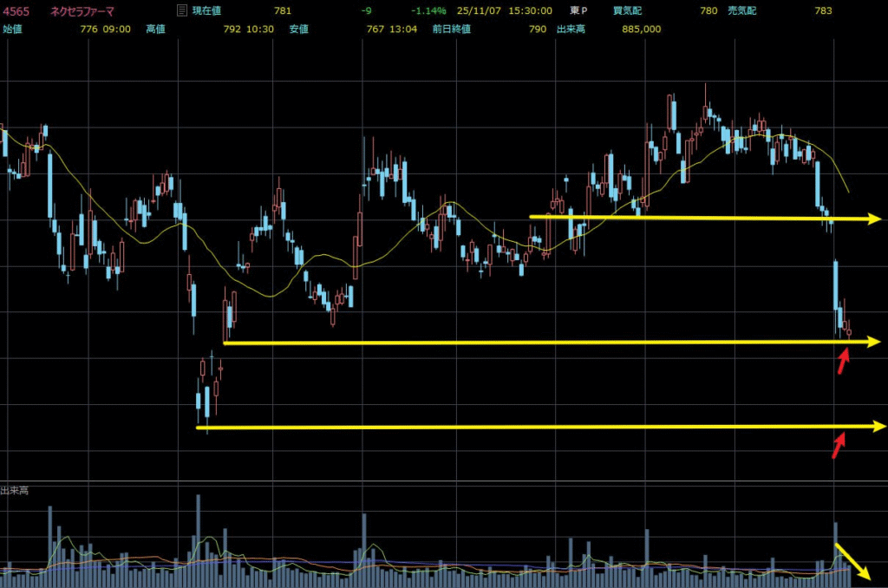Image resolution: width=888 pixels, height=588 pixels.
Task: Click the stock name ネクセラファーマ
Action: pyautogui.click(x=80, y=11)
